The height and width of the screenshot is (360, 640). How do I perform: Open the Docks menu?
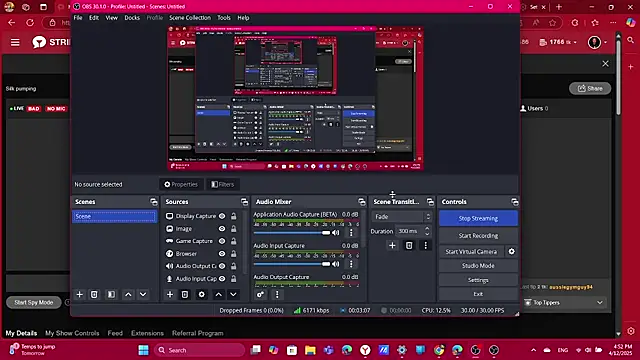click(x=132, y=18)
